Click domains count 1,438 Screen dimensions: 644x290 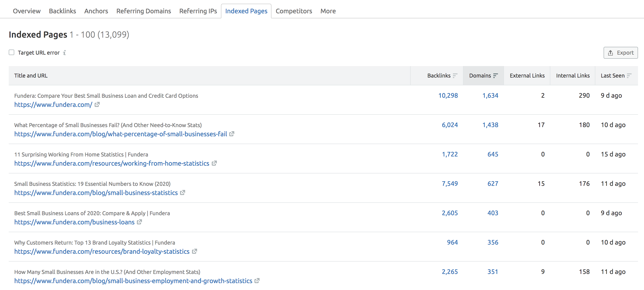[490, 125]
